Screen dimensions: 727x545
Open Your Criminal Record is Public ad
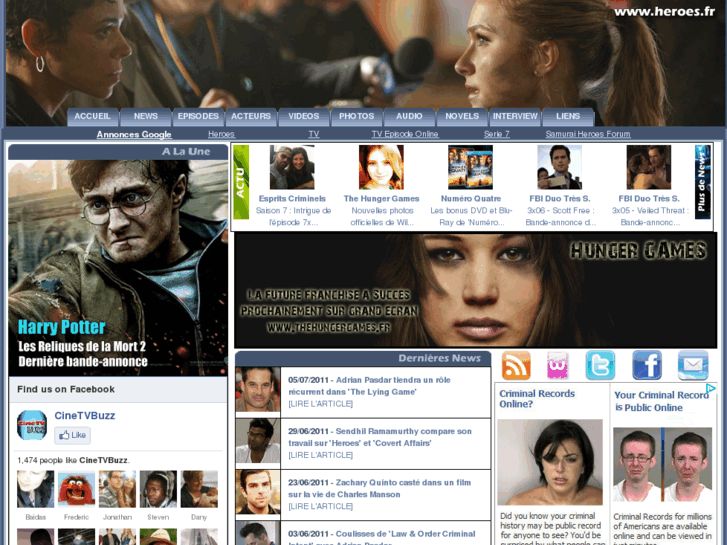[662, 401]
